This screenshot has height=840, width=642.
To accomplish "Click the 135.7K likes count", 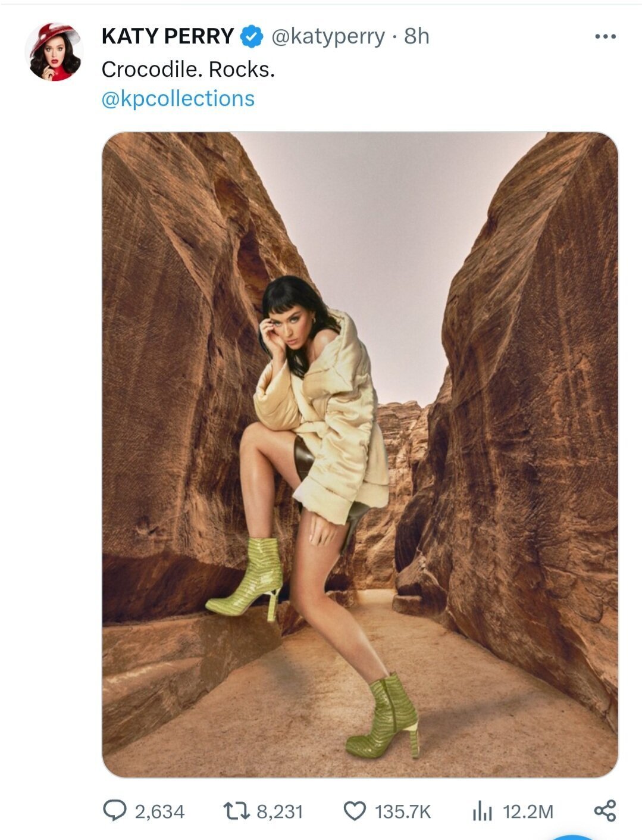I will pos(403,812).
